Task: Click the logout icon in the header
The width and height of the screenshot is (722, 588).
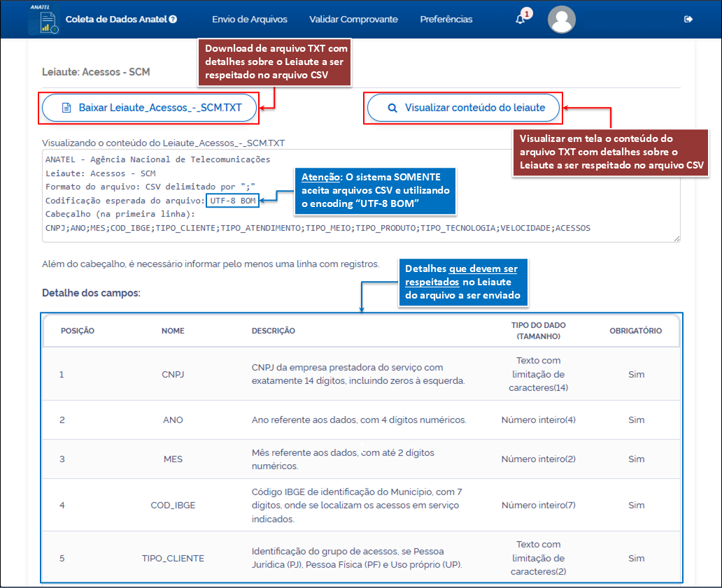Action: [688, 20]
